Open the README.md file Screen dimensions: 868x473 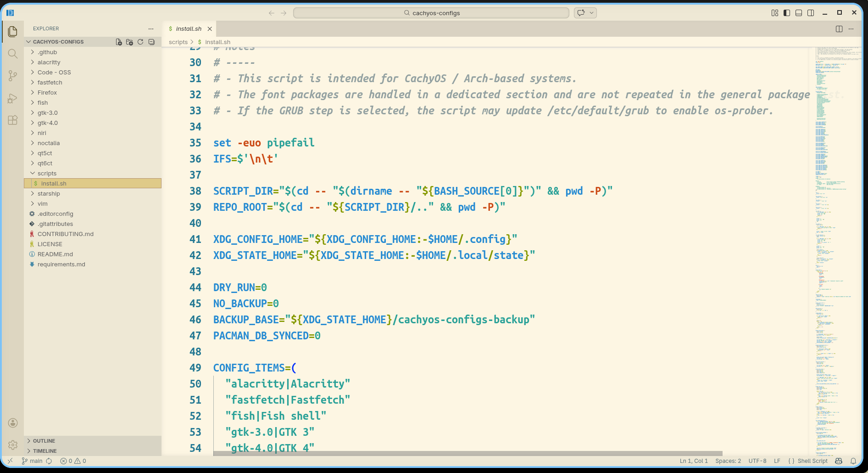point(93,254)
